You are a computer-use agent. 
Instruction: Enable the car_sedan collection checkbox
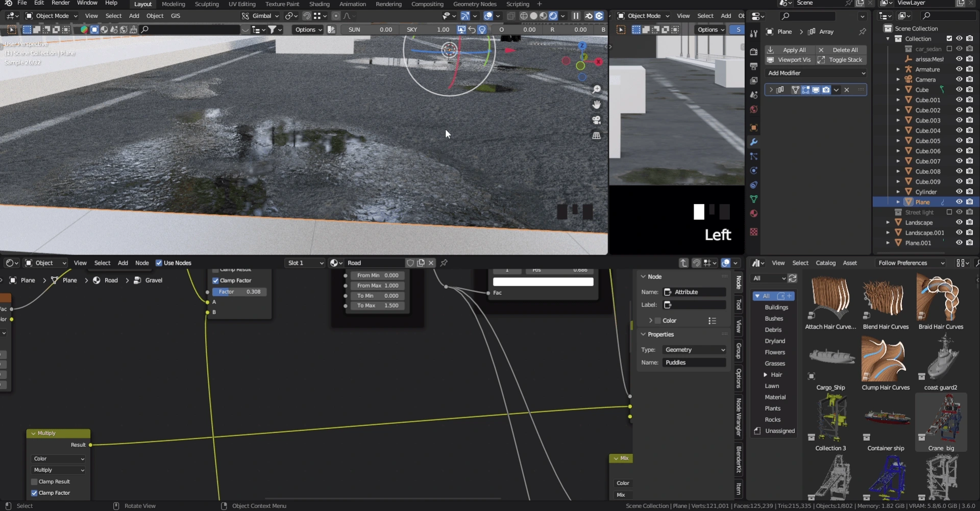coord(949,49)
